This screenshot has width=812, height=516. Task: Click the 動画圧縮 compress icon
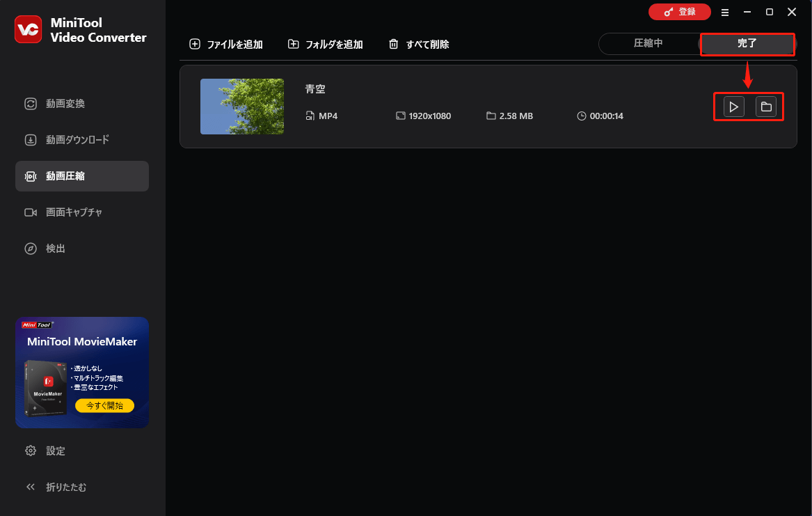click(x=31, y=177)
